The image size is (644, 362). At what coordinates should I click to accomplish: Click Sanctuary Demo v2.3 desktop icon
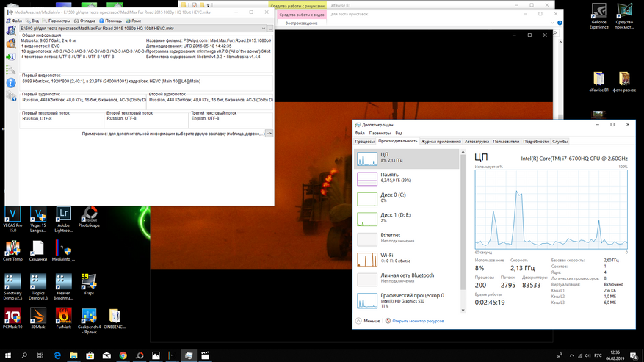click(12, 287)
